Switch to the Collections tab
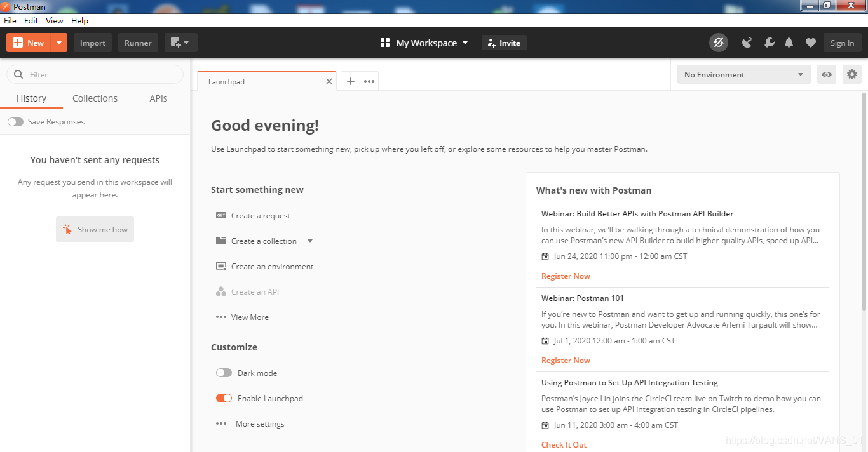Viewport: 868px width, 452px height. 95,98
